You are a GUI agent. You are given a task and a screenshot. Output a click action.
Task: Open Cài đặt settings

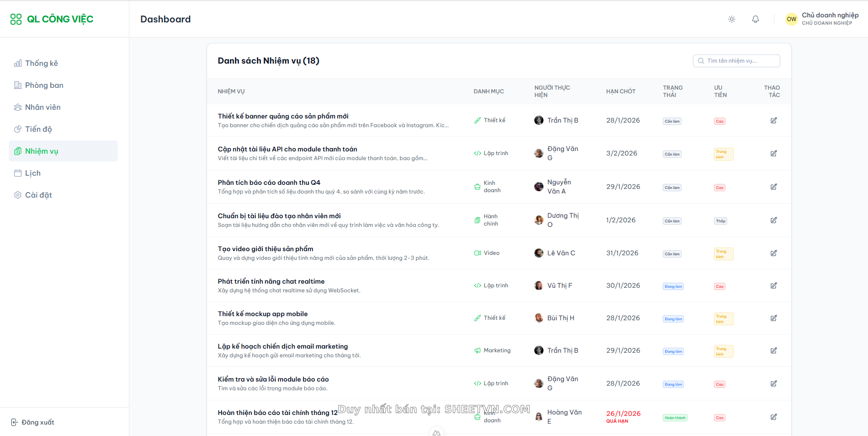pos(38,195)
